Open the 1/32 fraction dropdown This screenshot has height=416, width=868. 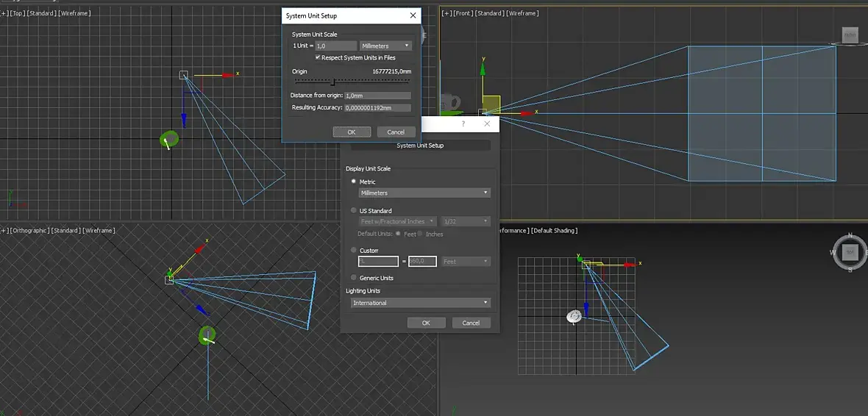(466, 221)
